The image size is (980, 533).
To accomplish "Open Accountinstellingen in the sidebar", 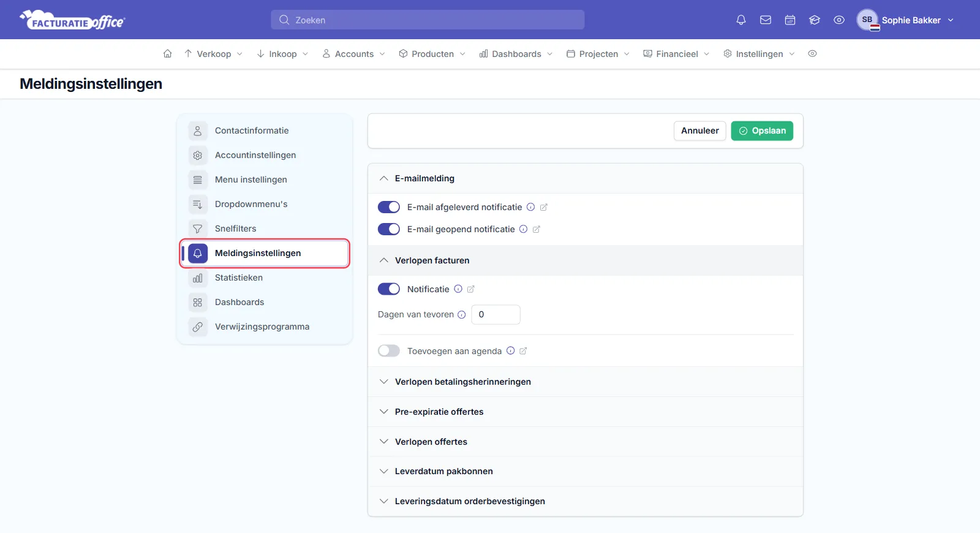I will point(265,155).
